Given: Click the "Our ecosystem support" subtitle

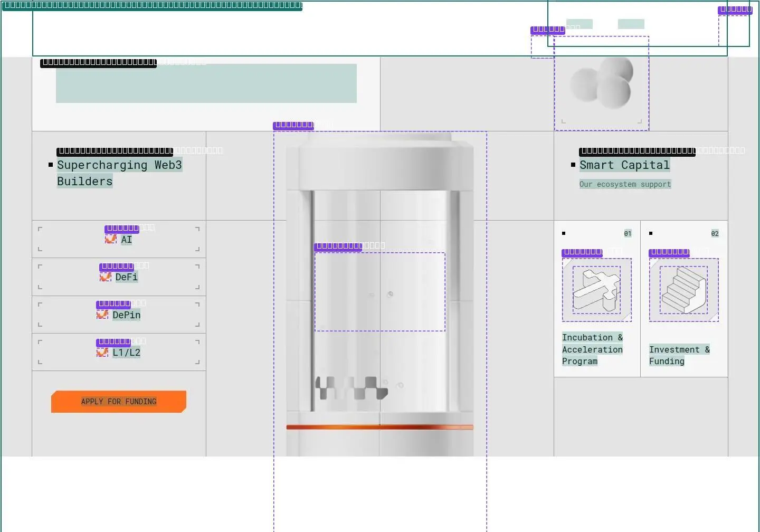Looking at the screenshot, I should [625, 184].
